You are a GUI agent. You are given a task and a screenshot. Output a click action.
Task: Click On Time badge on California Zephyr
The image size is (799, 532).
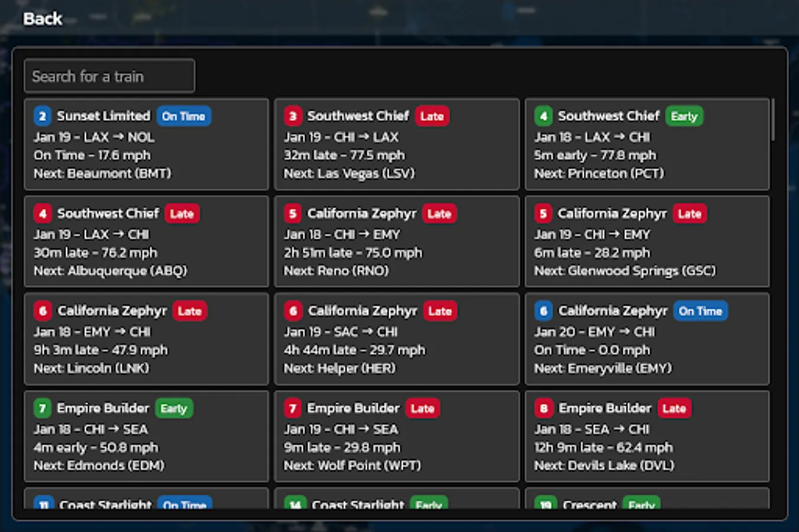[x=700, y=312]
